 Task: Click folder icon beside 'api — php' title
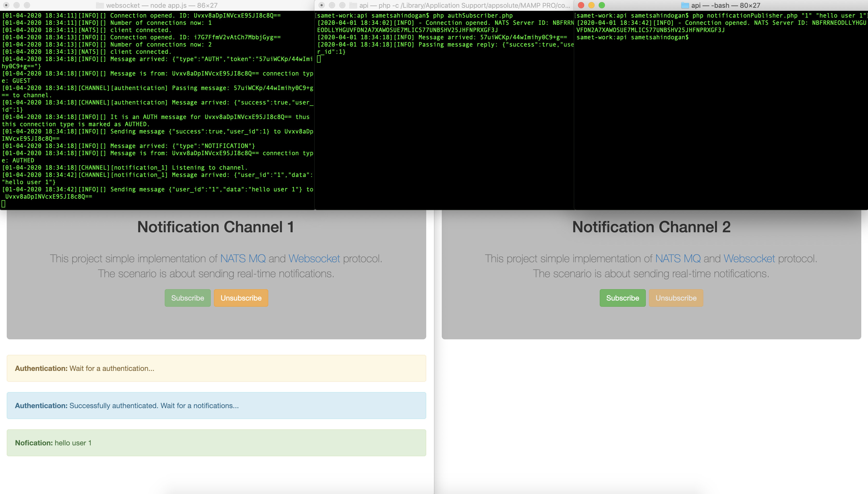[353, 5]
